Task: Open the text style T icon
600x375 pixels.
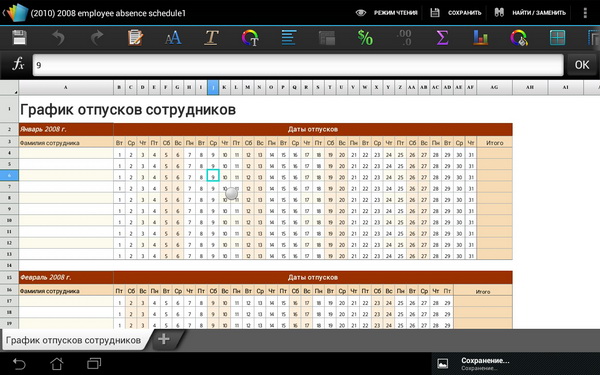Action: point(212,38)
